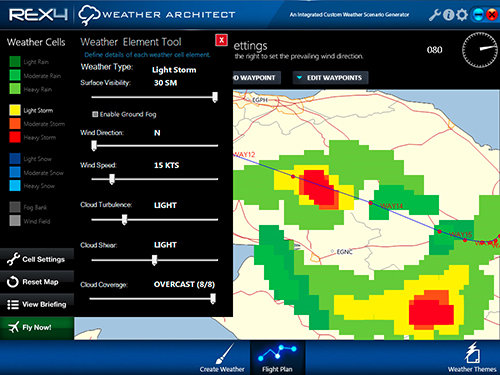Click the Cloud Coverage slider handle
Screen dimensions: 500x375
pyautogui.click(x=213, y=299)
